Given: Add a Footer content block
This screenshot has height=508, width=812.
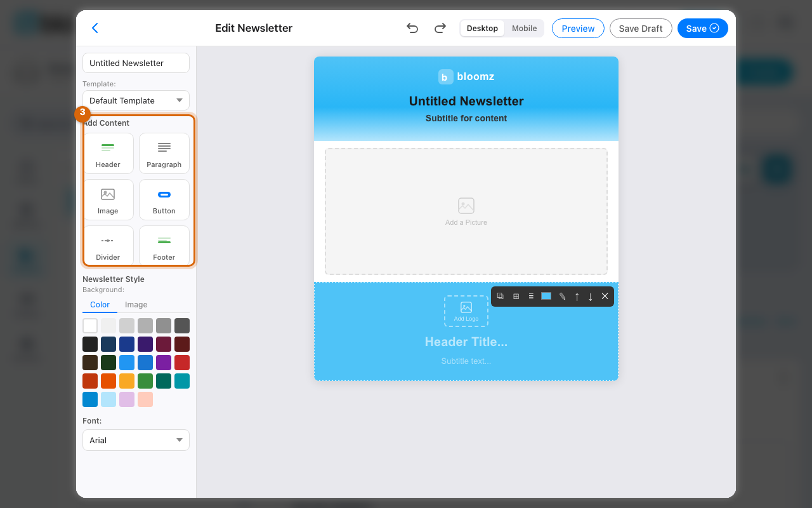Looking at the screenshot, I should pyautogui.click(x=164, y=245).
